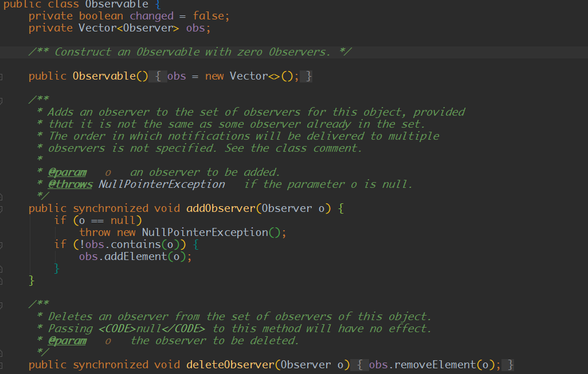This screenshot has height=374, width=588.
Task: Click 'void' in the addObserver signature
Action: pyautogui.click(x=167, y=208)
